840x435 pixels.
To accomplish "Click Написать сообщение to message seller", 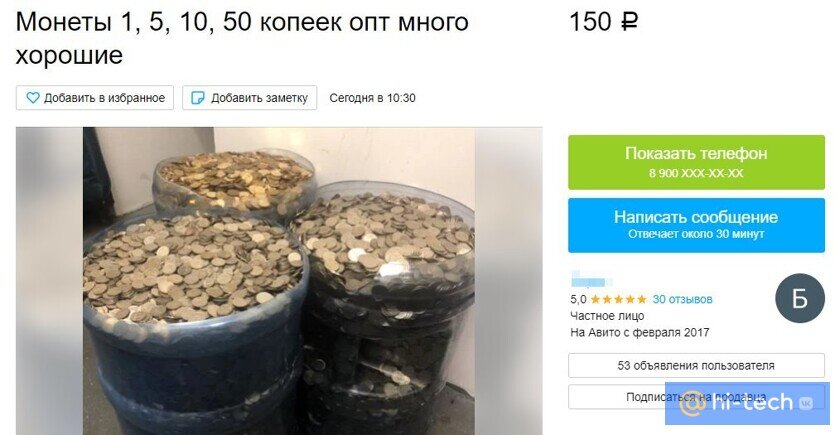I will tap(696, 225).
